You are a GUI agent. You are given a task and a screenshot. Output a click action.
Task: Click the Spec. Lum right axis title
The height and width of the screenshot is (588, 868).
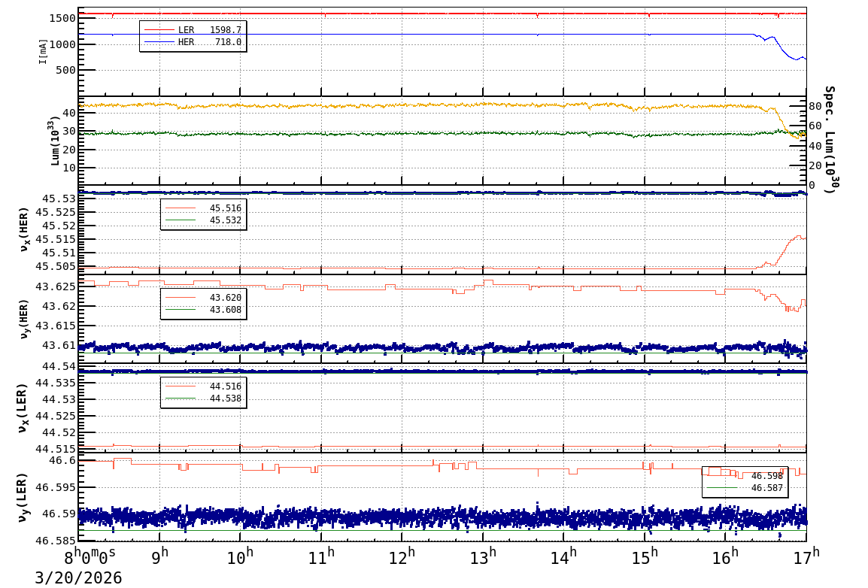click(829, 140)
